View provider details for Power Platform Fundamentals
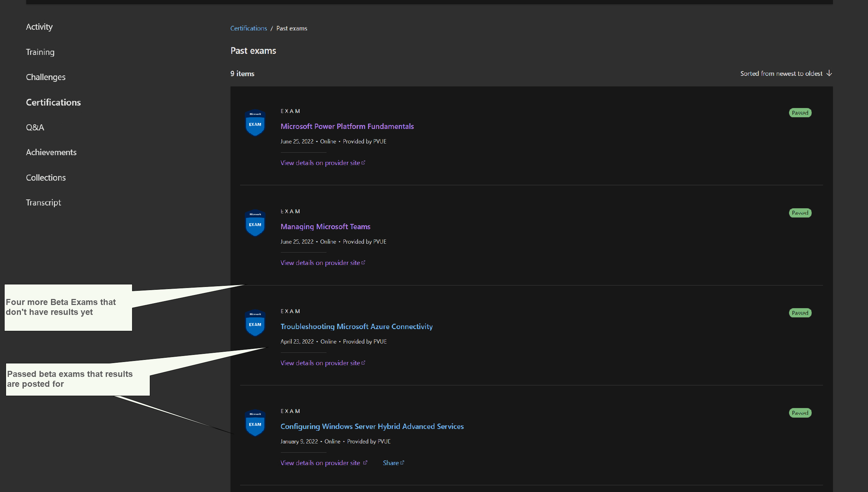 (323, 163)
